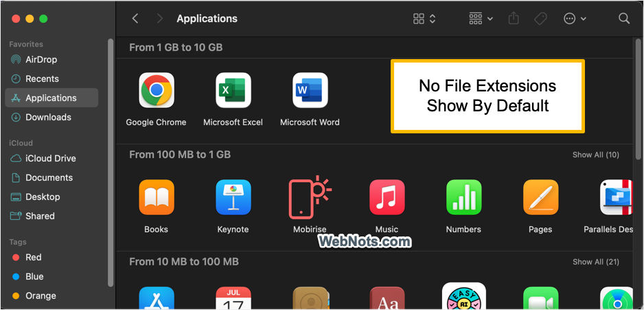Select the Microsoft Excel app icon
This screenshot has height=310, width=644.
pyautogui.click(x=233, y=90)
